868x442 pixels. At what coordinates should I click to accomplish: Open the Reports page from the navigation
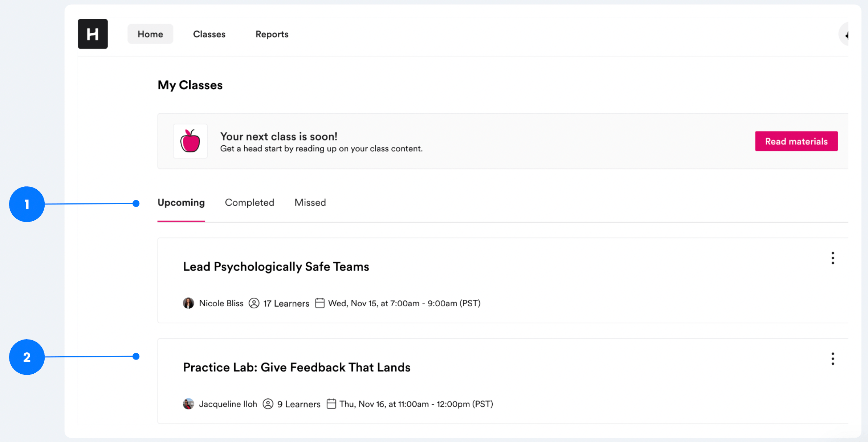(x=272, y=34)
